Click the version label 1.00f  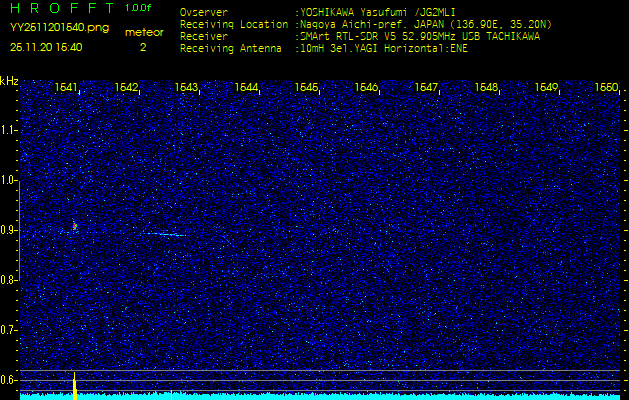(x=138, y=8)
